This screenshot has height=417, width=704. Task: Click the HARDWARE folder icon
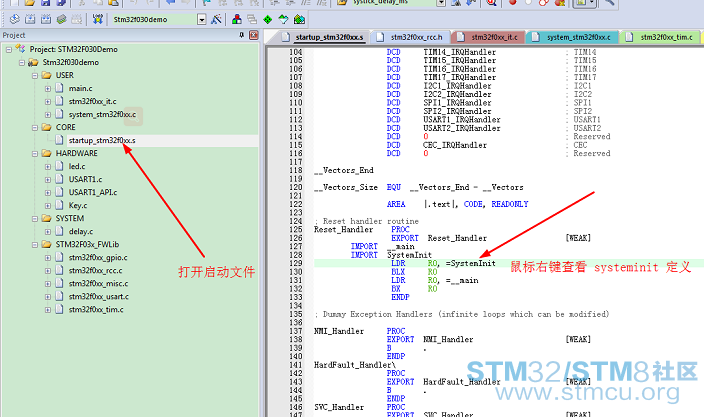46,153
